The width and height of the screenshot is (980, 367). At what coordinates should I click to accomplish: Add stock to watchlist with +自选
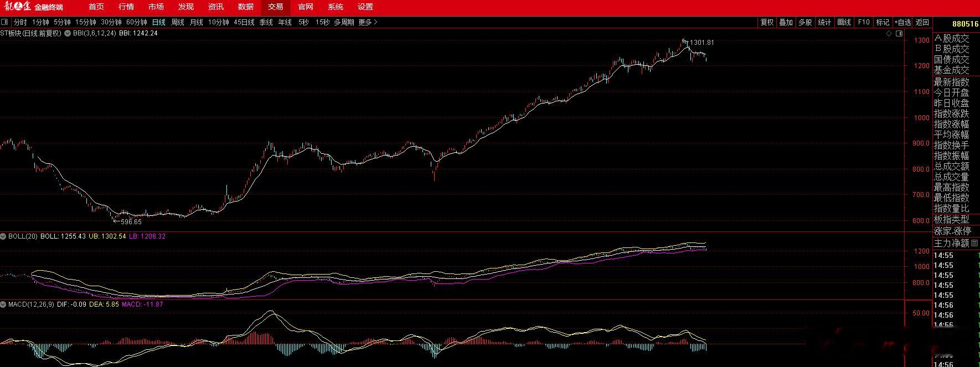(x=902, y=22)
